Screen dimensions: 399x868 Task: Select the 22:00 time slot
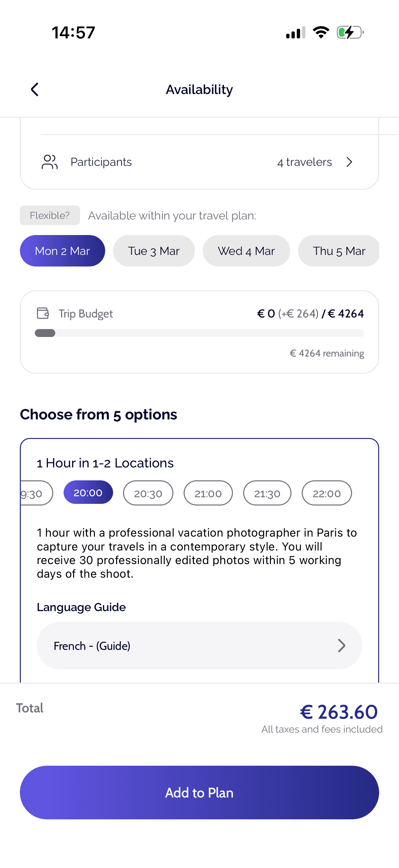[x=327, y=493]
